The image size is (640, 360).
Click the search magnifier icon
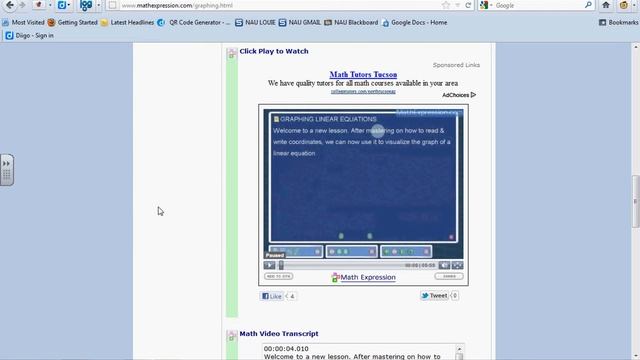(588, 5)
